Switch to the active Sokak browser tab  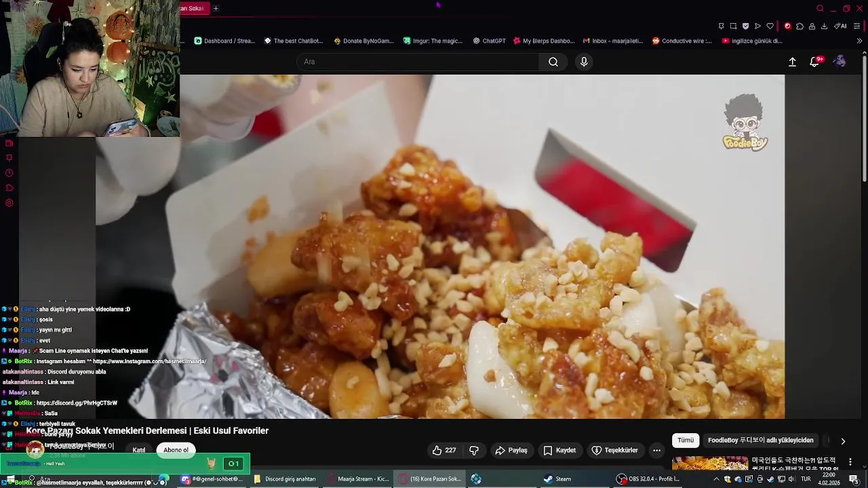(194, 8)
